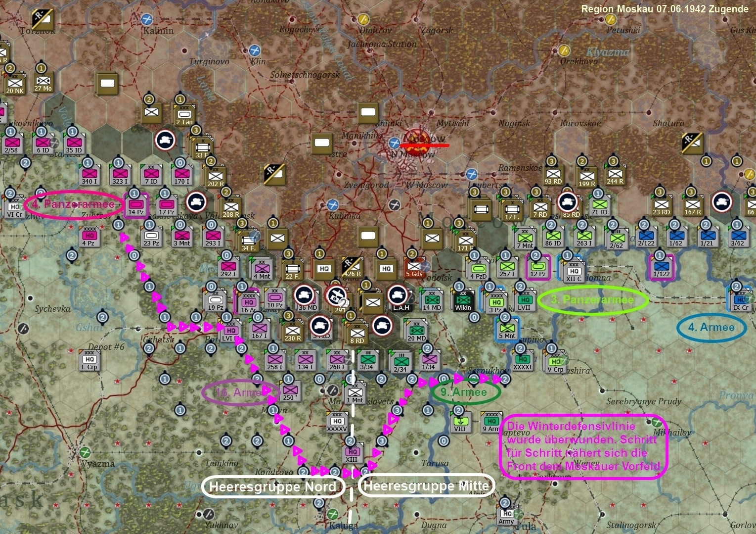Click the Serebryanye Prudy town label

coord(644,401)
